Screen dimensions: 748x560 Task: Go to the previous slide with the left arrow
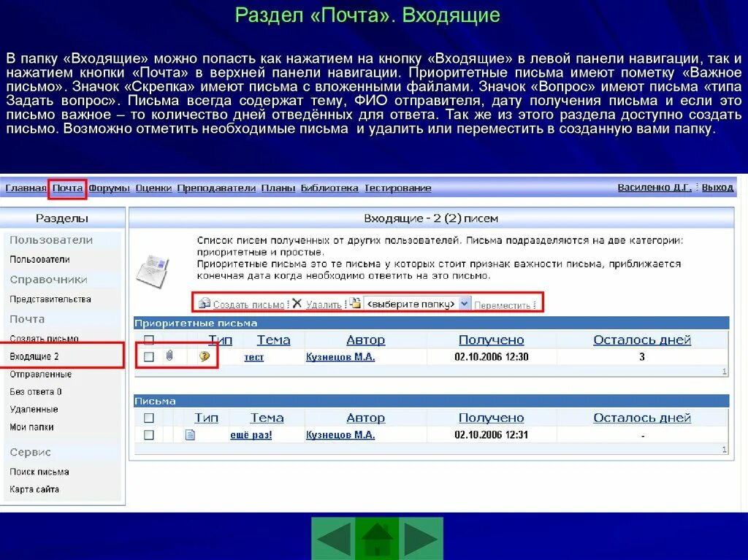(333, 539)
